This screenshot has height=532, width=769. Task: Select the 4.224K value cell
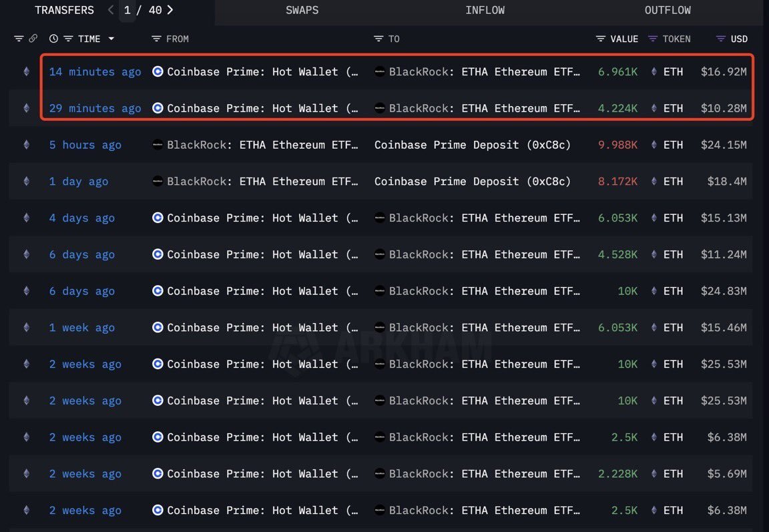617,108
